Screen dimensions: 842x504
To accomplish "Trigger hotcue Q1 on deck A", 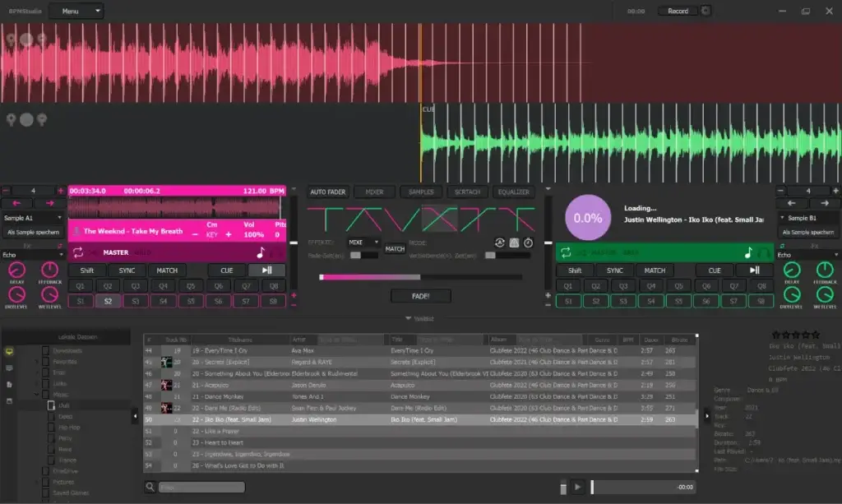I will click(80, 286).
